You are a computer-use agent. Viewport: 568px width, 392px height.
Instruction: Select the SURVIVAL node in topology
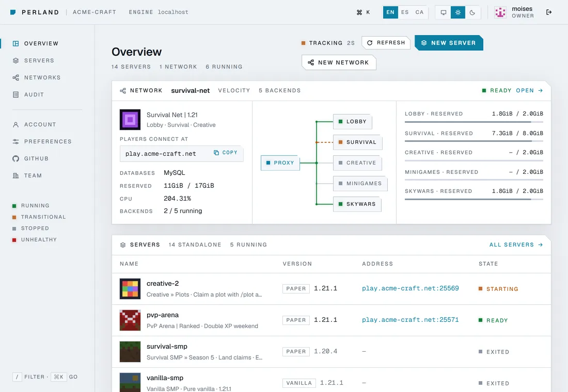357,142
